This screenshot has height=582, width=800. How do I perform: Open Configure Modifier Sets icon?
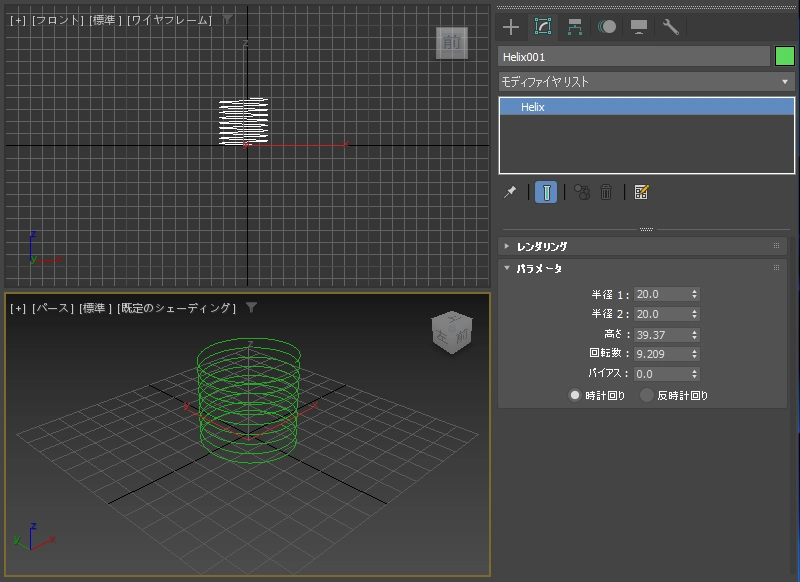pyautogui.click(x=641, y=192)
